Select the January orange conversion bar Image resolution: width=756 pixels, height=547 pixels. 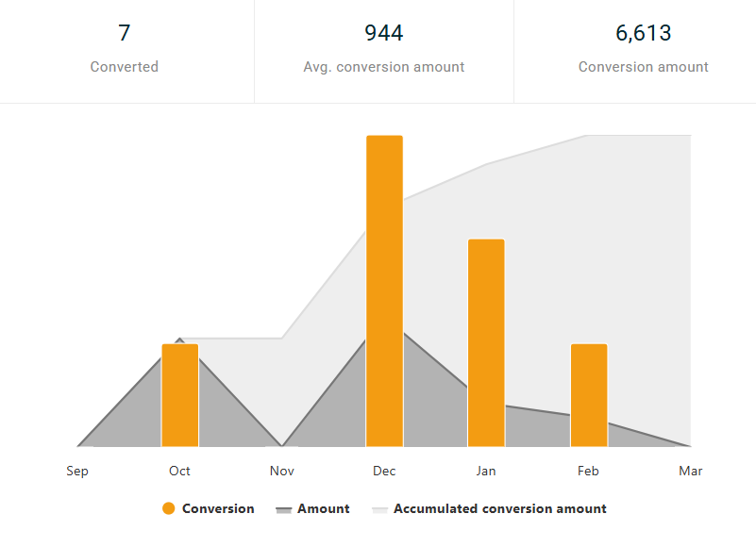(486, 342)
